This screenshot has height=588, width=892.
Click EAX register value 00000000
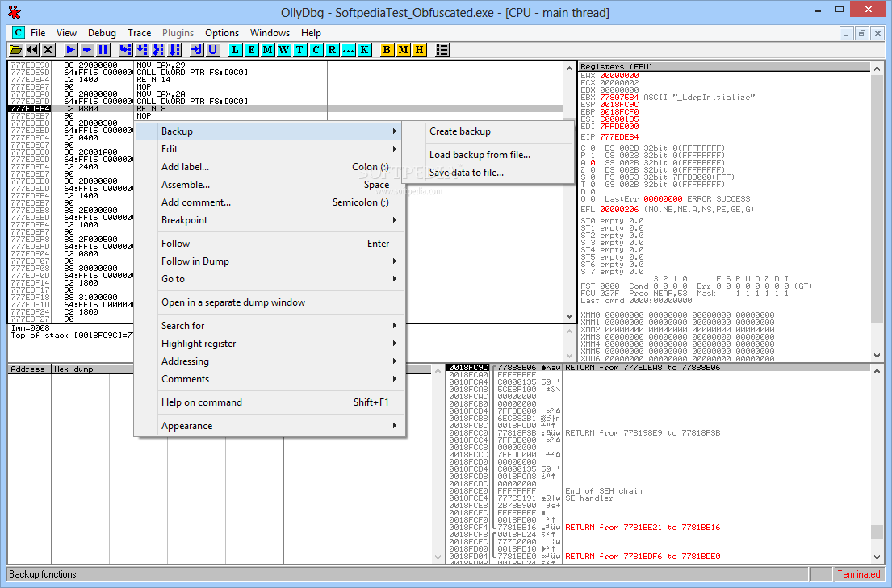pos(619,76)
